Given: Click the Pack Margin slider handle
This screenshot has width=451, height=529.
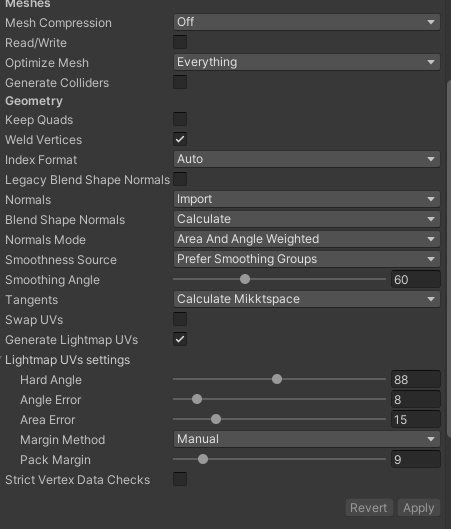Looking at the screenshot, I should pyautogui.click(x=203, y=459).
